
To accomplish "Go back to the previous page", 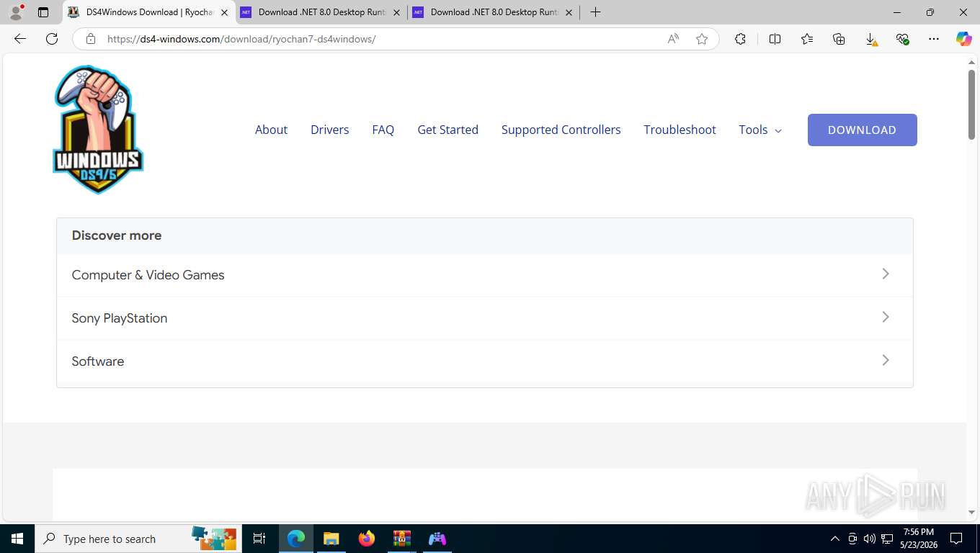I will click(20, 39).
